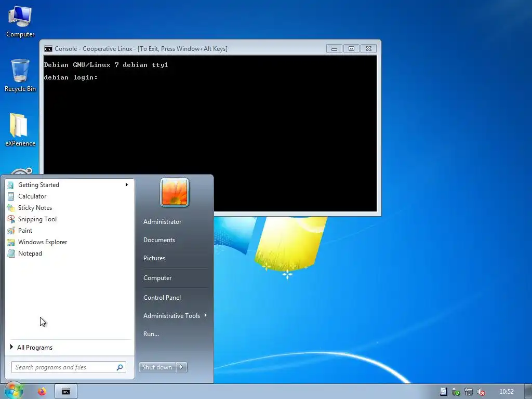Click the console window title bar icon

[x=48, y=49]
